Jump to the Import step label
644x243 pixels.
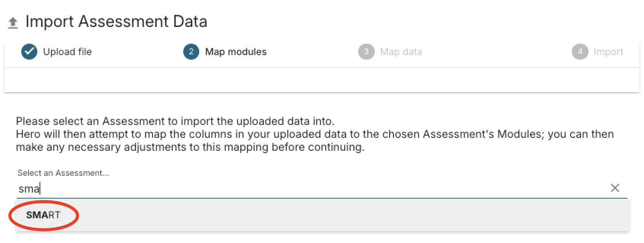(x=608, y=52)
